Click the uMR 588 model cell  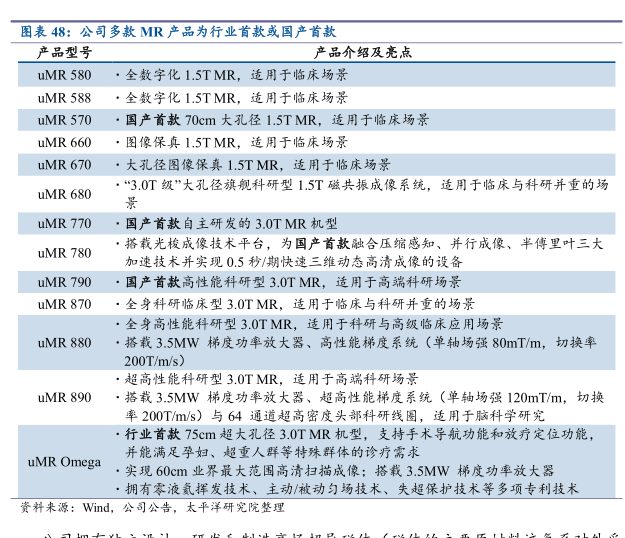click(64, 98)
